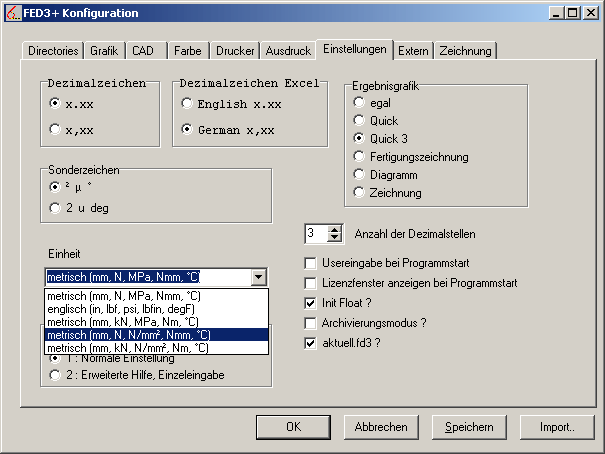Choose English x.xx for Excel decimal
Screen dimensions: 605x454
pos(187,103)
